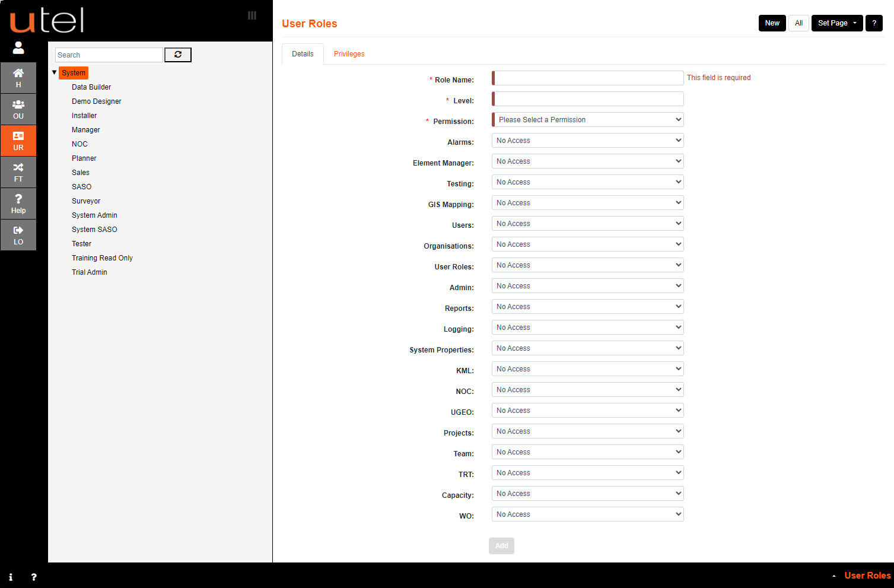This screenshot has height=588, width=894.
Task: Collapse the System tree node
Action: pos(54,72)
